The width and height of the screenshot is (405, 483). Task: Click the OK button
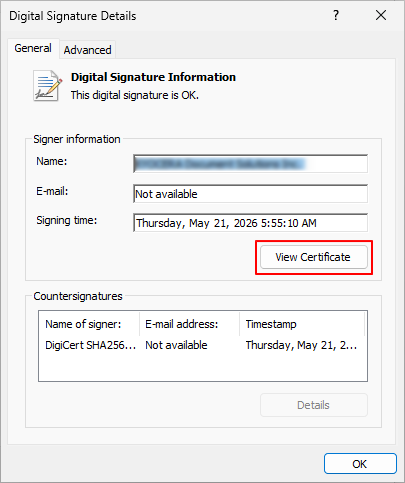pos(360,464)
